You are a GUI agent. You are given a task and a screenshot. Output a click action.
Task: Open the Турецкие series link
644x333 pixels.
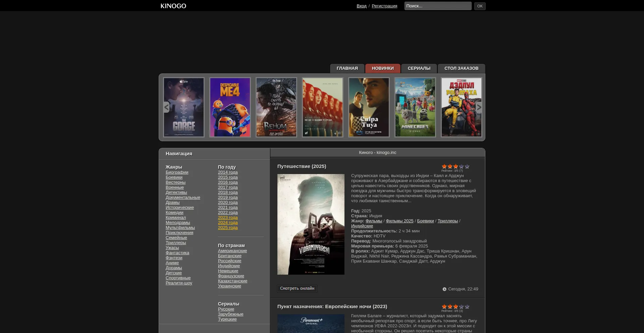pyautogui.click(x=227, y=319)
